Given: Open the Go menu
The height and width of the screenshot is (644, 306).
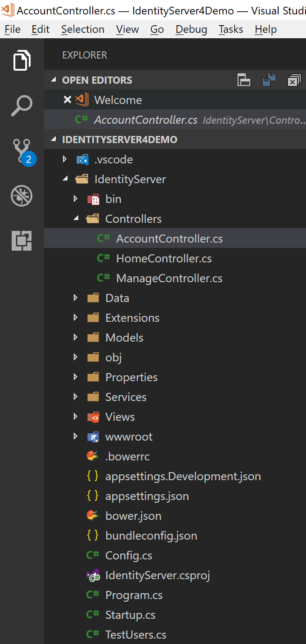Looking at the screenshot, I should click(157, 29).
